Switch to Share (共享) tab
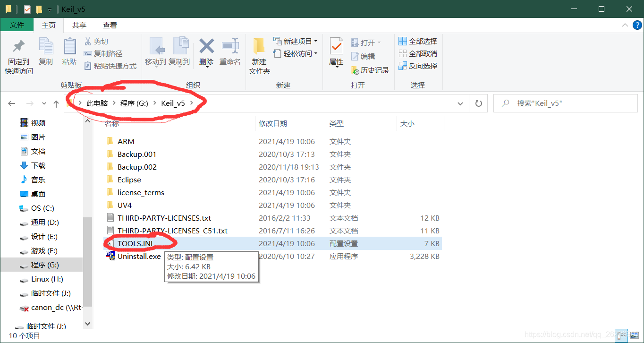Image resolution: width=644 pixels, height=343 pixels. 79,26
